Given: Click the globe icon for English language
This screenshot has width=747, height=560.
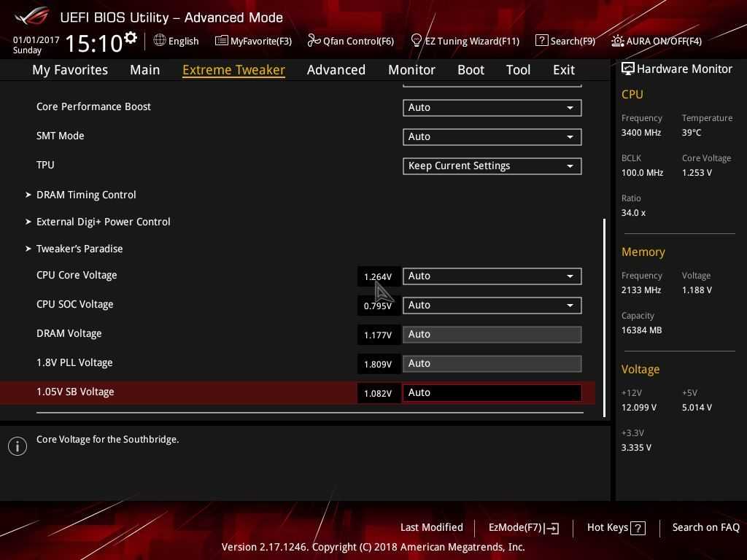Looking at the screenshot, I should [160, 41].
